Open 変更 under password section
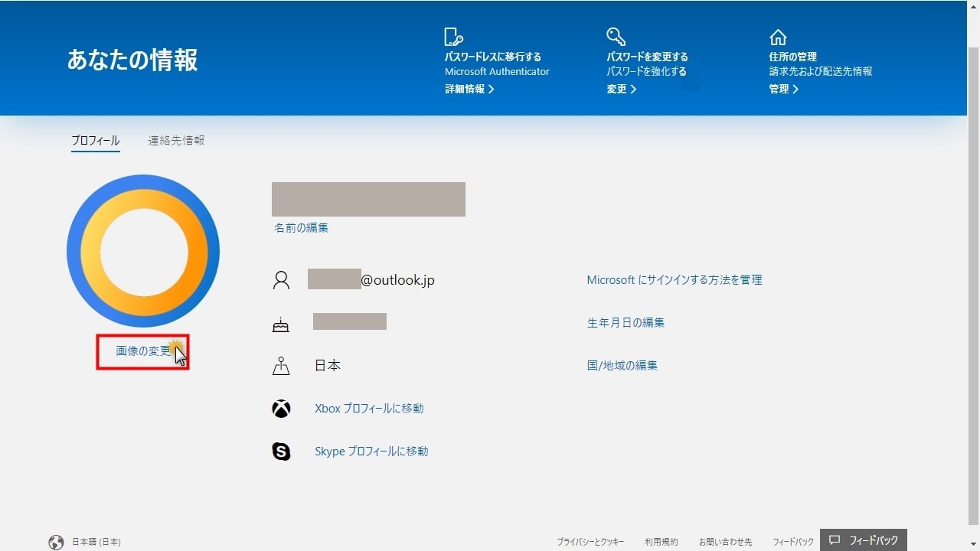This screenshot has height=551, width=980. tap(622, 89)
